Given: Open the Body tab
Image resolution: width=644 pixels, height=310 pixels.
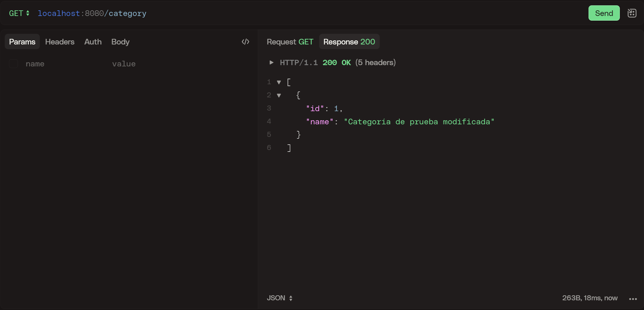Looking at the screenshot, I should (x=120, y=42).
